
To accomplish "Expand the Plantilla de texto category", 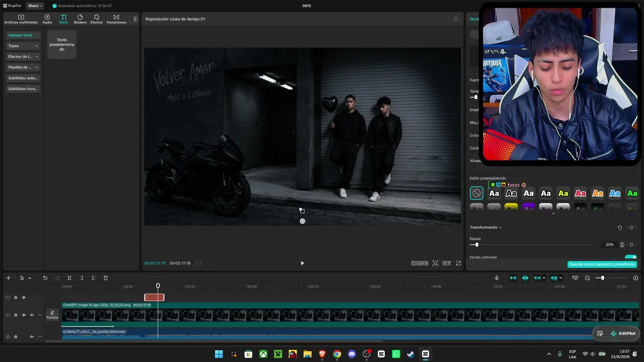I will pos(23,67).
